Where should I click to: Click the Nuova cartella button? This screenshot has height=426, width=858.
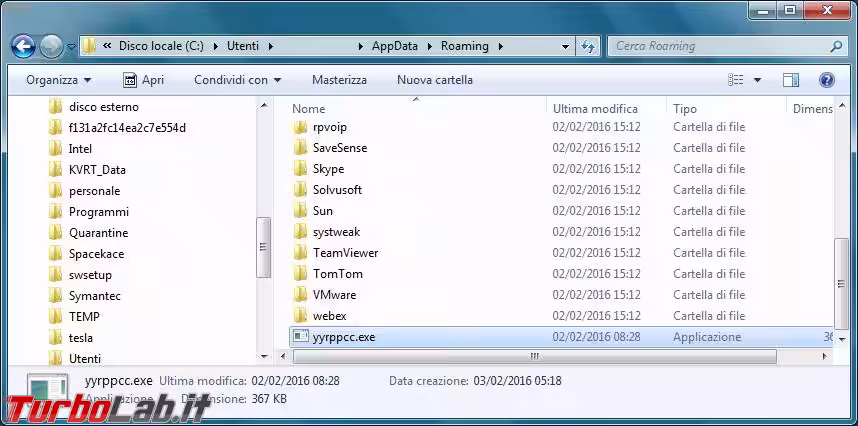(x=435, y=80)
